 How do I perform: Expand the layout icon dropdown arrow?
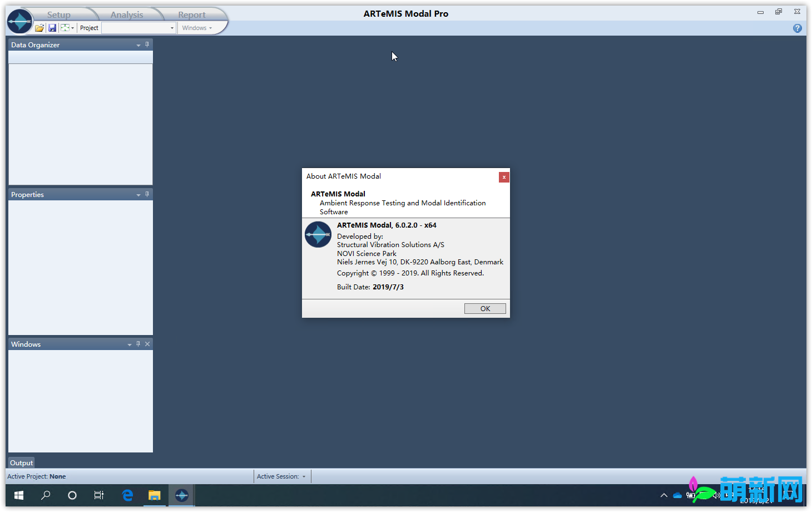click(x=73, y=28)
